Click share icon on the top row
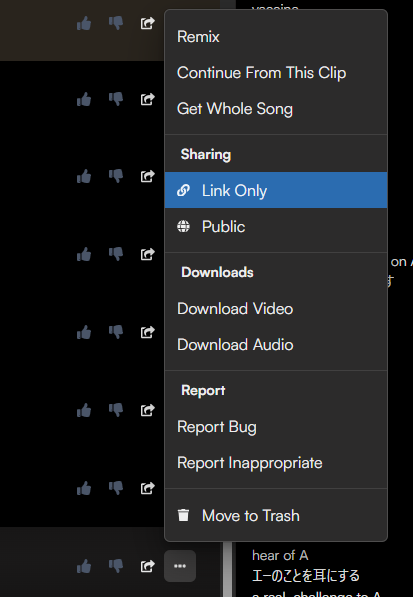 tap(147, 23)
